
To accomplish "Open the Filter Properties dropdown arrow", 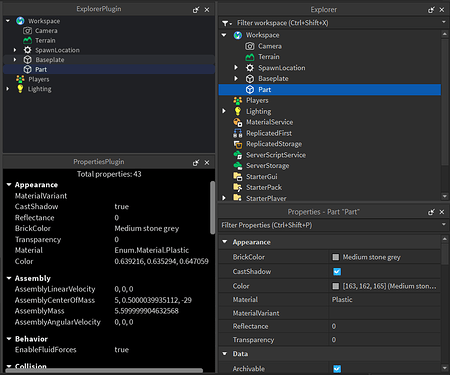I will [x=444, y=224].
